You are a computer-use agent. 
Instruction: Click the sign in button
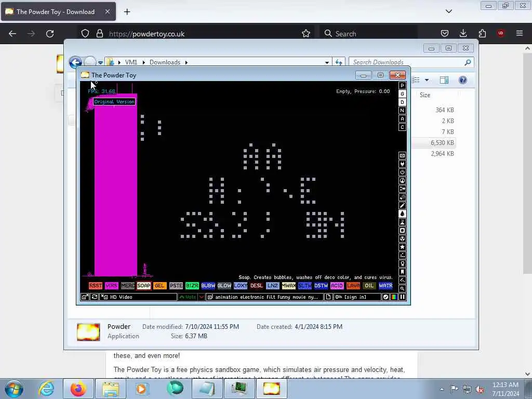[356, 297]
